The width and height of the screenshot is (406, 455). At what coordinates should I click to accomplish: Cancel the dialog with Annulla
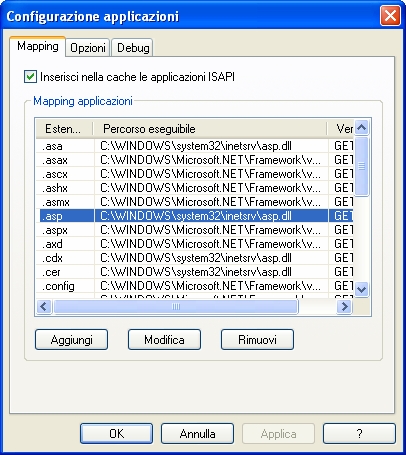[x=197, y=434]
